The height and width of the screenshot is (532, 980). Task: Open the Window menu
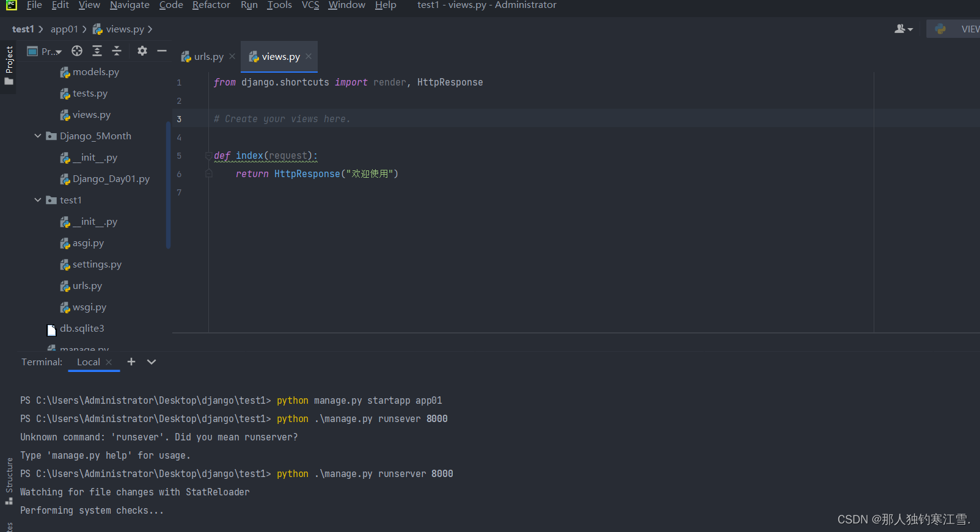[346, 5]
